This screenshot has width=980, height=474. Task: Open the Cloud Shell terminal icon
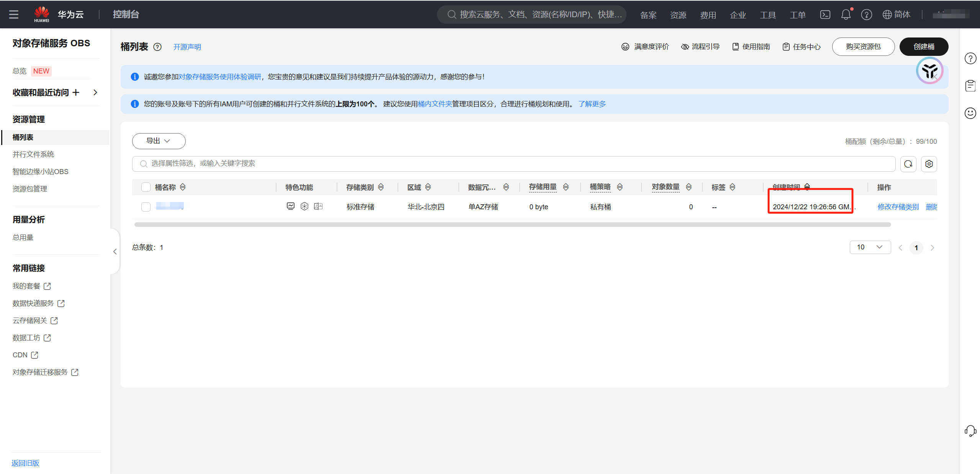click(825, 15)
